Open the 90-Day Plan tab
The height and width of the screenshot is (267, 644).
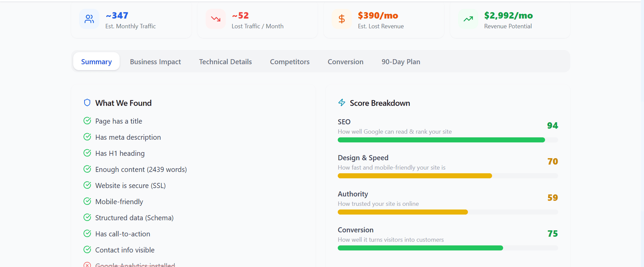coord(401,62)
